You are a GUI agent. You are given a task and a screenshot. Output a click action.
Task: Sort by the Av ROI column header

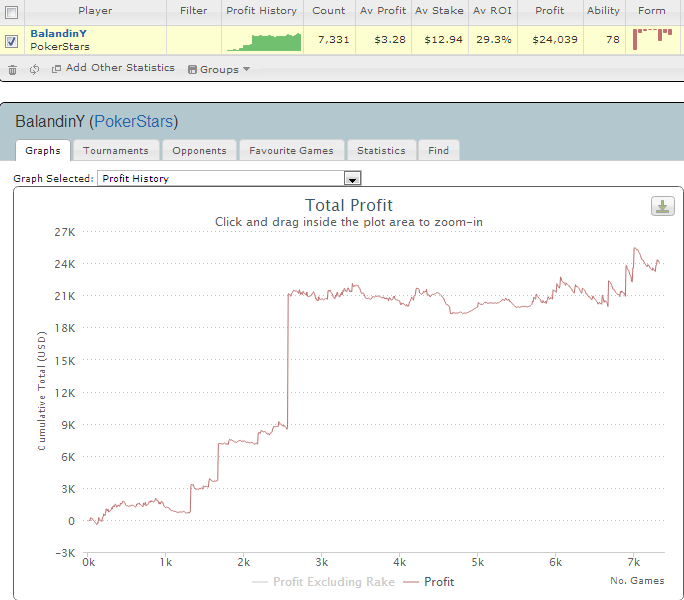(x=492, y=11)
